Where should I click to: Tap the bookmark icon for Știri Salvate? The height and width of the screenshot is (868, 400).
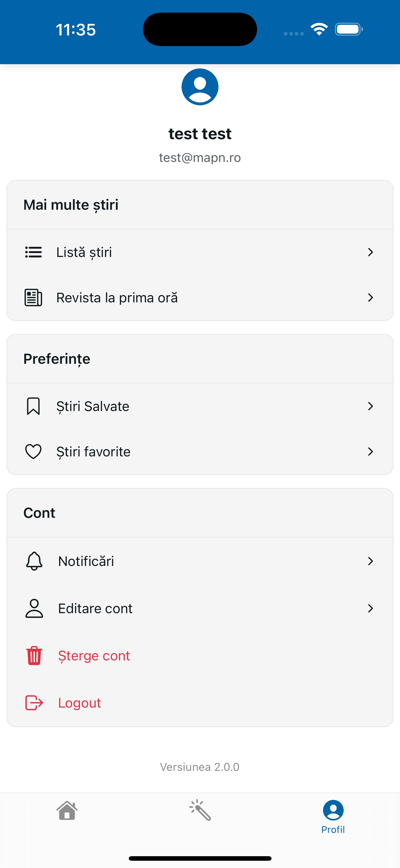click(33, 406)
